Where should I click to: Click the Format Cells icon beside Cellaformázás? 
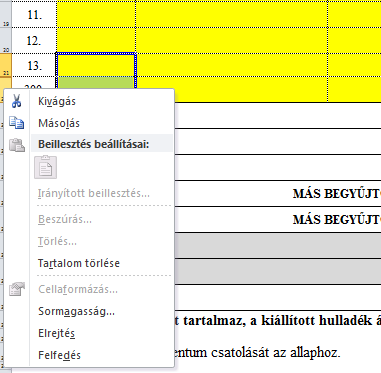pos(17,289)
